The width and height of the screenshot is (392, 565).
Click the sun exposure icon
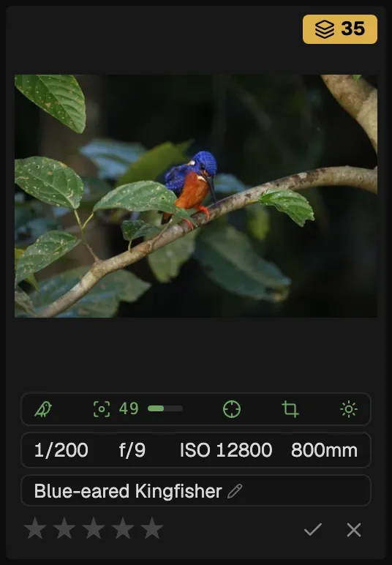click(349, 409)
